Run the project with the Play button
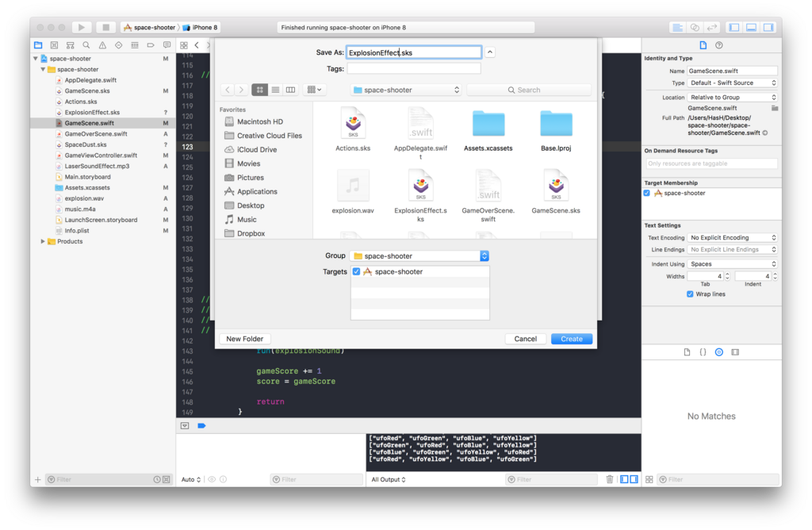812x530 pixels. pos(81,27)
